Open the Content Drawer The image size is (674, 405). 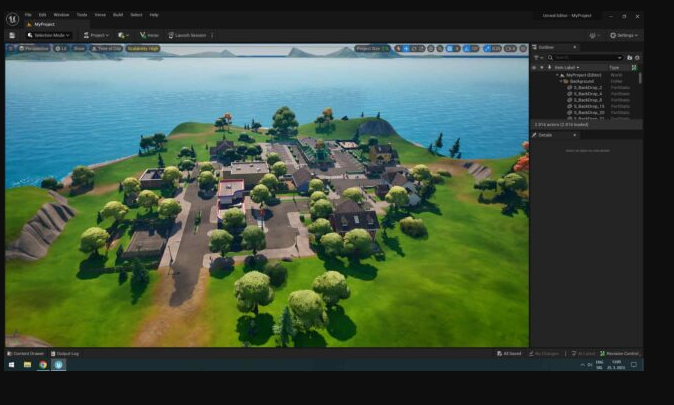pyautogui.click(x=26, y=353)
